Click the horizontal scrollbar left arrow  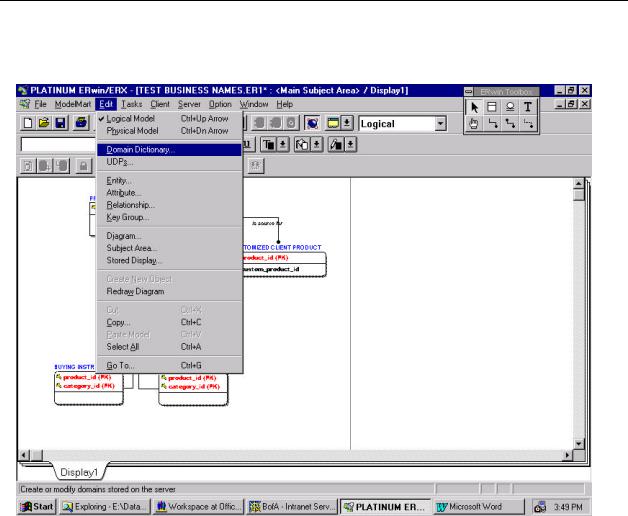click(24, 455)
